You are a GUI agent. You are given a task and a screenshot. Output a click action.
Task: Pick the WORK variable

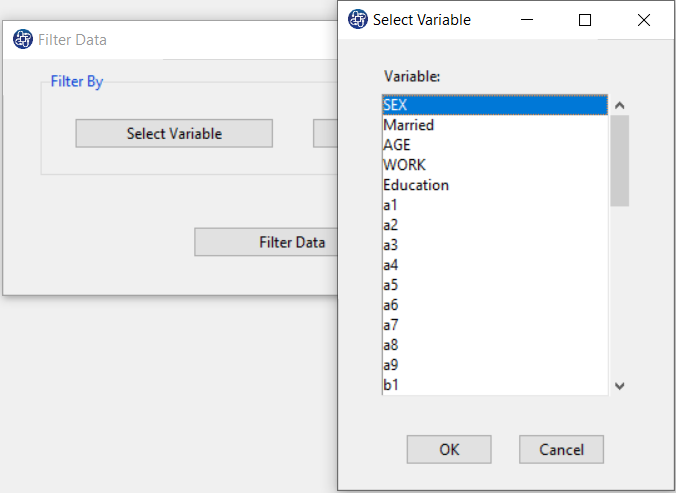(495, 165)
